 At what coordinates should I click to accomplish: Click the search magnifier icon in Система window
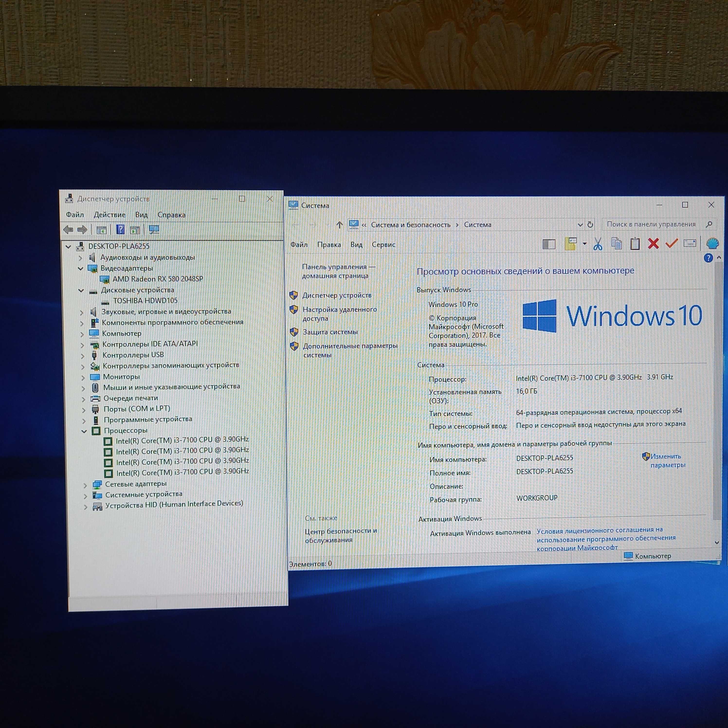[709, 224]
